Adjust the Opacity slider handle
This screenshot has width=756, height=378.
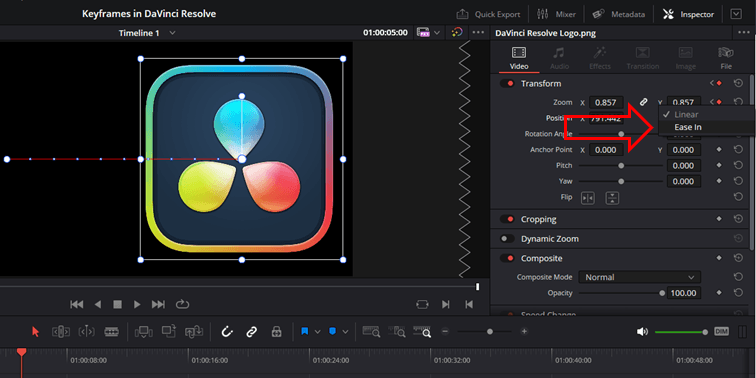pos(662,293)
